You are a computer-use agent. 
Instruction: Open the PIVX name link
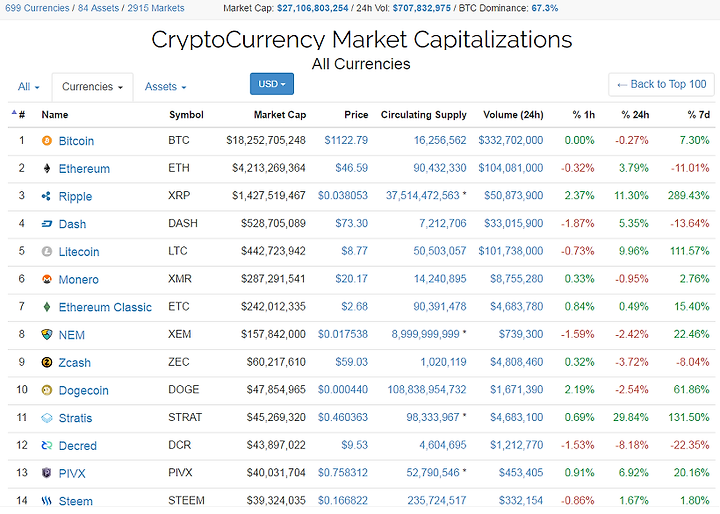72,474
